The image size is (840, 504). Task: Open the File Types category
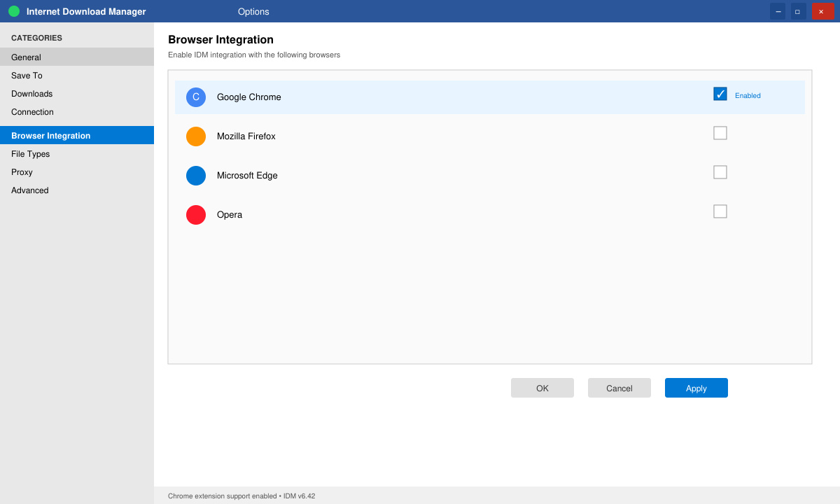[x=77, y=154]
